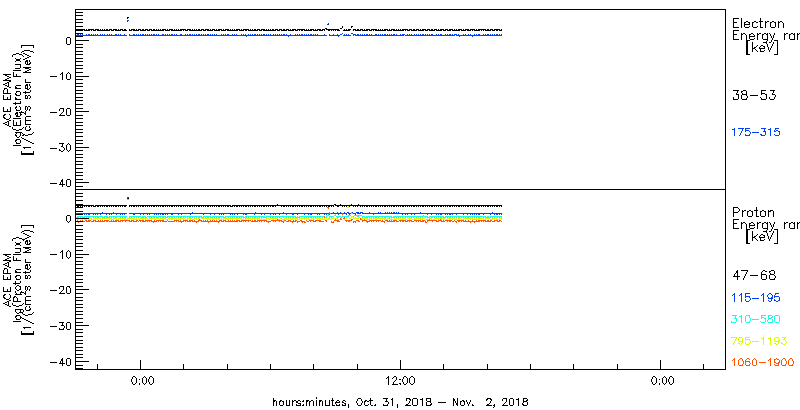
Task: Click the cyan 310-580 proton legend entry
Action: pyautogui.click(x=756, y=319)
